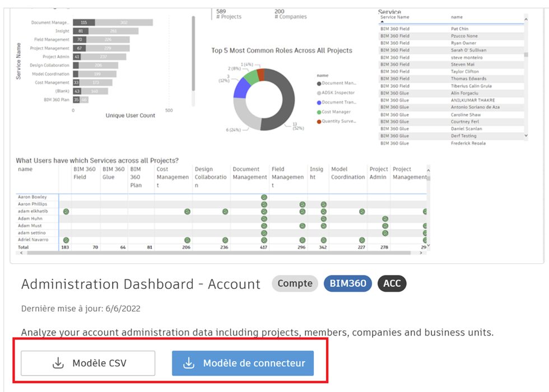Select the BIM360 tag badge

(x=348, y=283)
